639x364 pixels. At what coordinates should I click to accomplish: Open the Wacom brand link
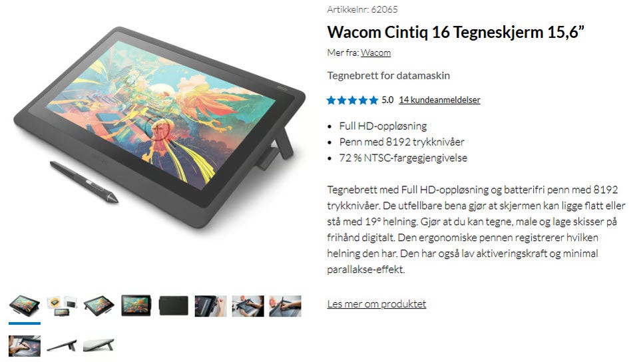click(x=375, y=53)
